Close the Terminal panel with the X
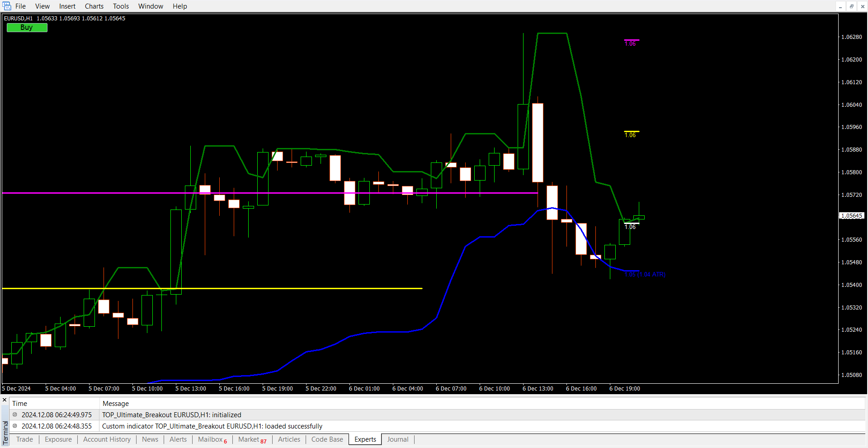Viewport: 868px width, 448px height. point(5,400)
